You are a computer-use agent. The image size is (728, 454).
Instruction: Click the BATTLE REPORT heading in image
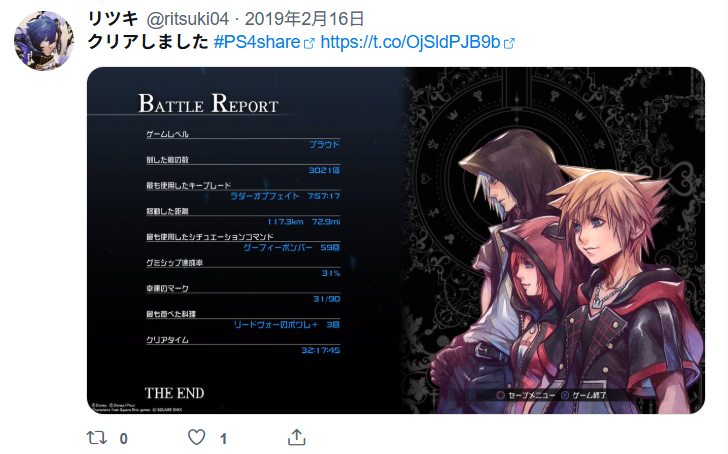click(x=208, y=104)
